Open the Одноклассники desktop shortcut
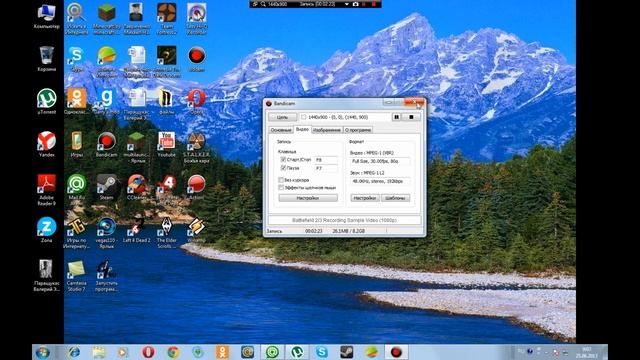640x360 pixels. pyautogui.click(x=76, y=102)
